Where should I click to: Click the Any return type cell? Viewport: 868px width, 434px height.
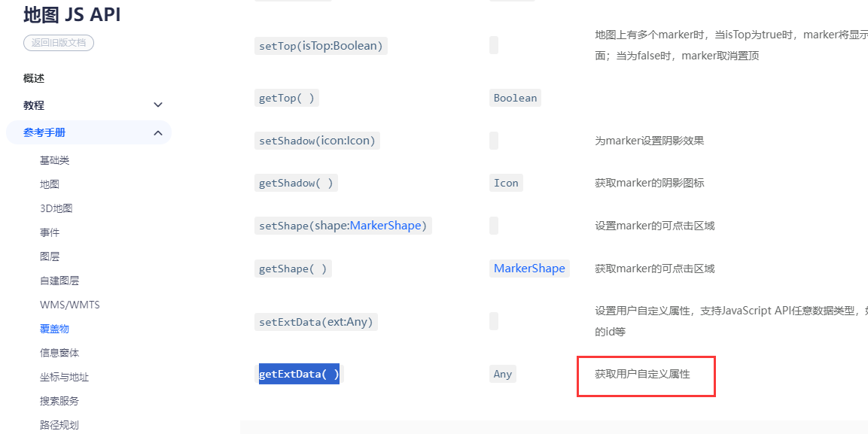503,375
